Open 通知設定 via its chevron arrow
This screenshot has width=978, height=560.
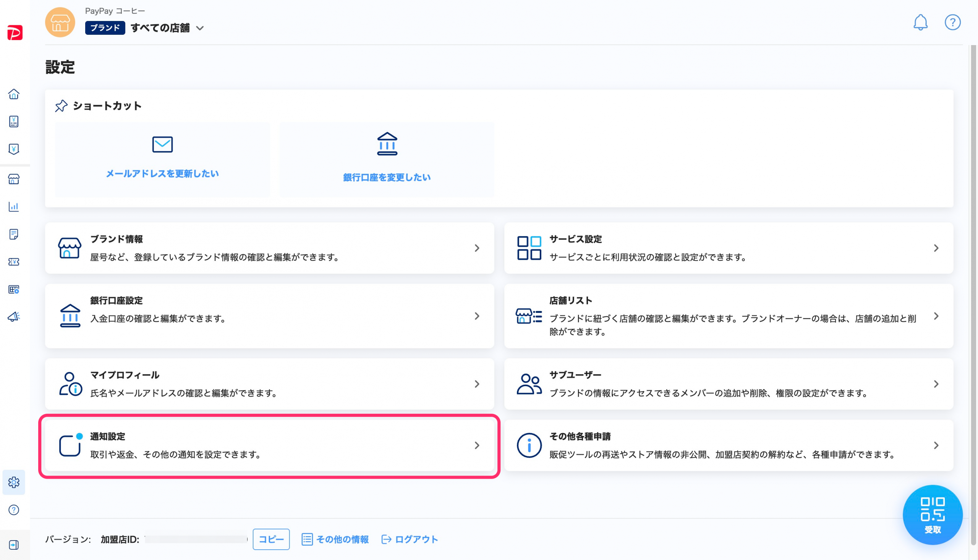pyautogui.click(x=477, y=445)
